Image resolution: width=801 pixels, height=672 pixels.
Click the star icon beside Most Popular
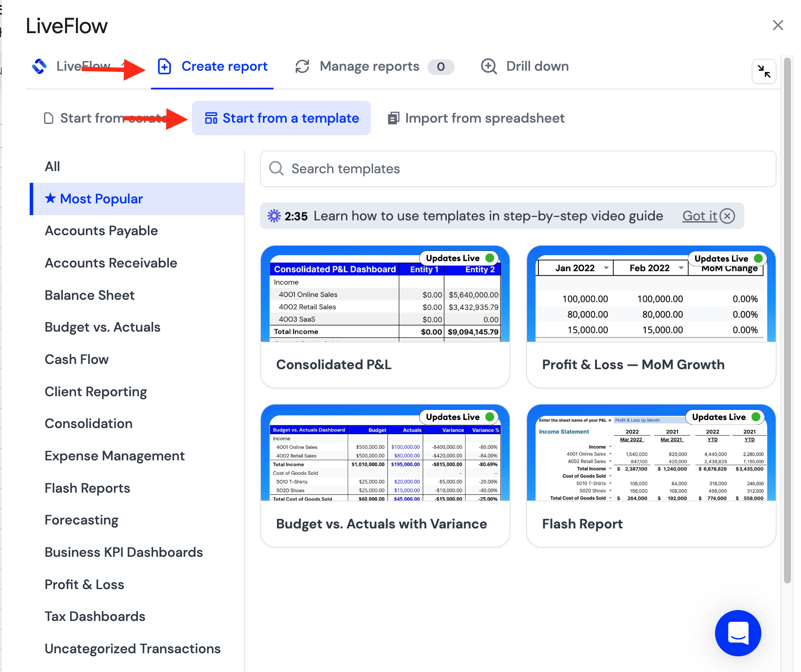51,198
